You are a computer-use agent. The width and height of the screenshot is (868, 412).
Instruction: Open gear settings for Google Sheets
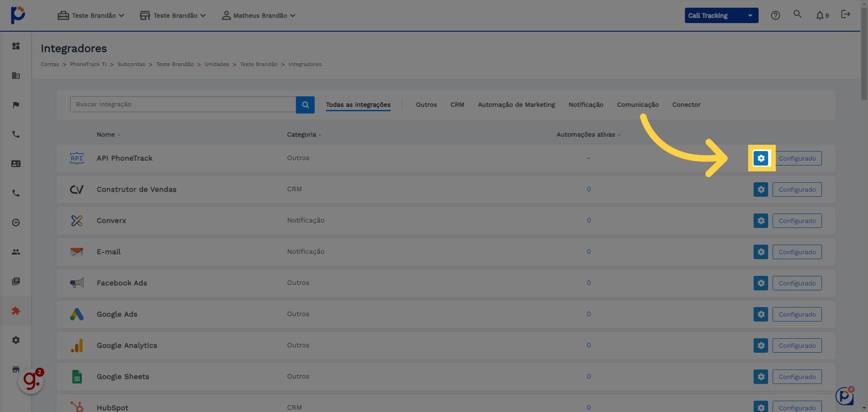click(761, 377)
